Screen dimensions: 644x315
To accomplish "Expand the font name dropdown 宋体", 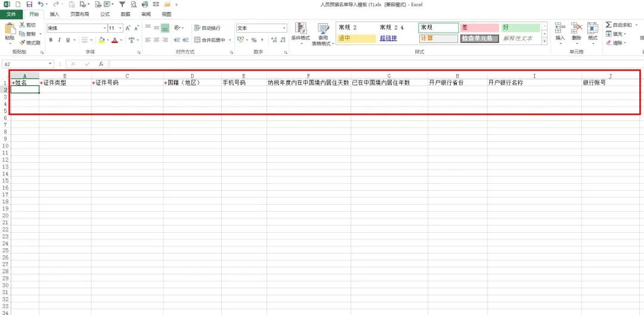I will pyautogui.click(x=105, y=28).
